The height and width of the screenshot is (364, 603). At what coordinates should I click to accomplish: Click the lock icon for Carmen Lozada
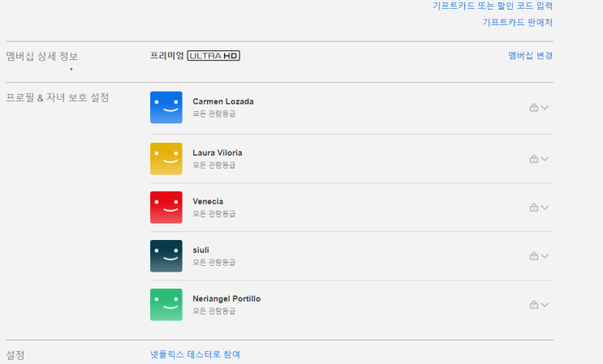tap(534, 108)
